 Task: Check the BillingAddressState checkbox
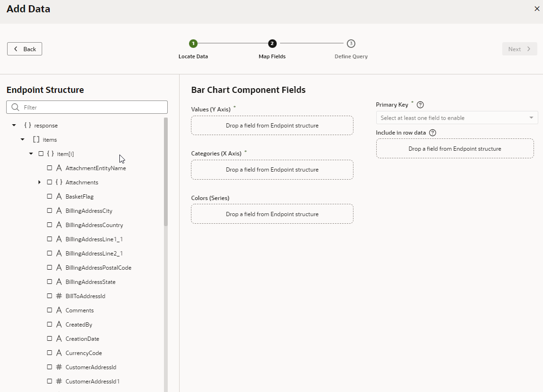pyautogui.click(x=50, y=282)
